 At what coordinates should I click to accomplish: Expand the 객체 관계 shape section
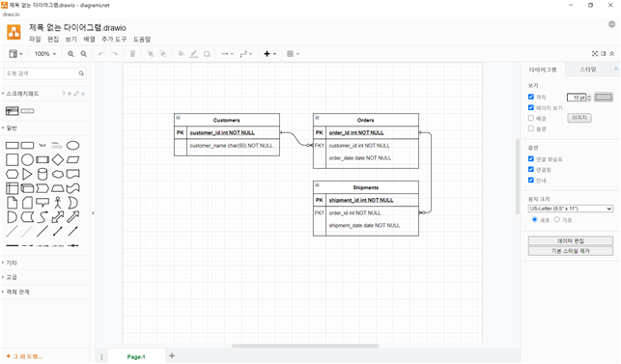point(17,292)
